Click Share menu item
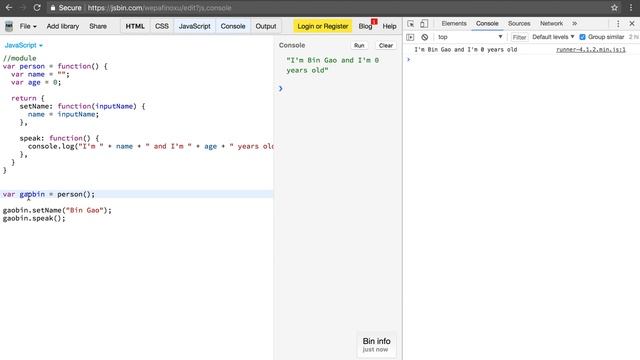The width and height of the screenshot is (640, 360). [98, 26]
